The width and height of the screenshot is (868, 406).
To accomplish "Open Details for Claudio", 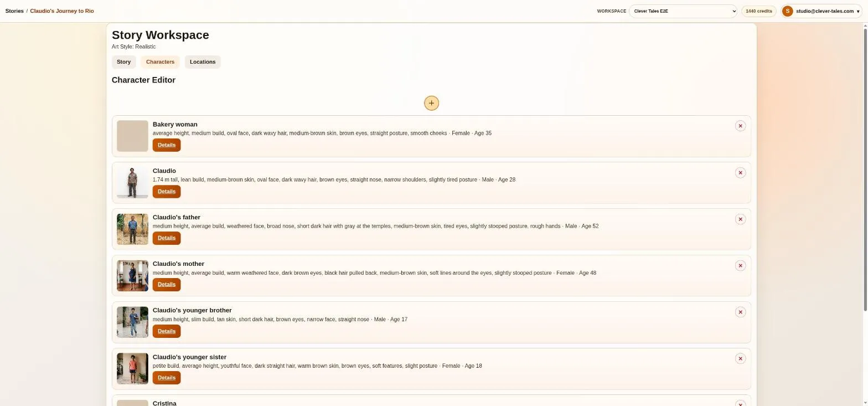I will click(x=167, y=192).
